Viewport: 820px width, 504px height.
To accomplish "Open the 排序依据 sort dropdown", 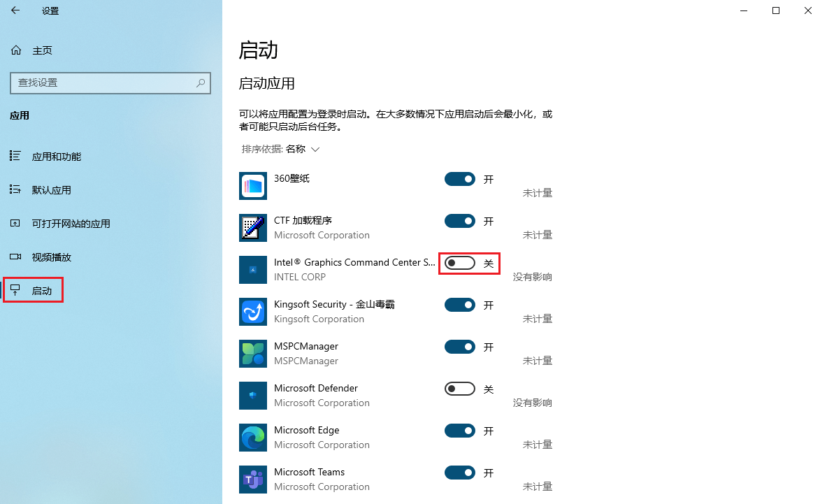I will (x=280, y=149).
